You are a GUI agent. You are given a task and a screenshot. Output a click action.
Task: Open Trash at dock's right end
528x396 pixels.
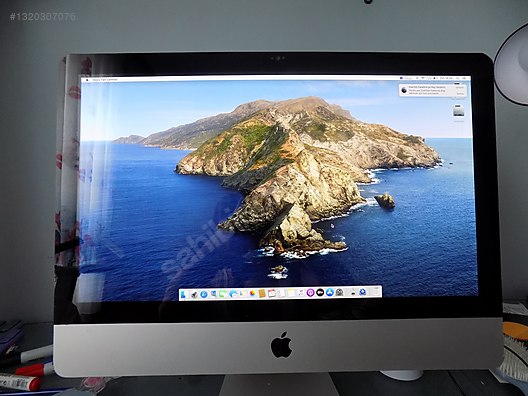pyautogui.click(x=377, y=292)
